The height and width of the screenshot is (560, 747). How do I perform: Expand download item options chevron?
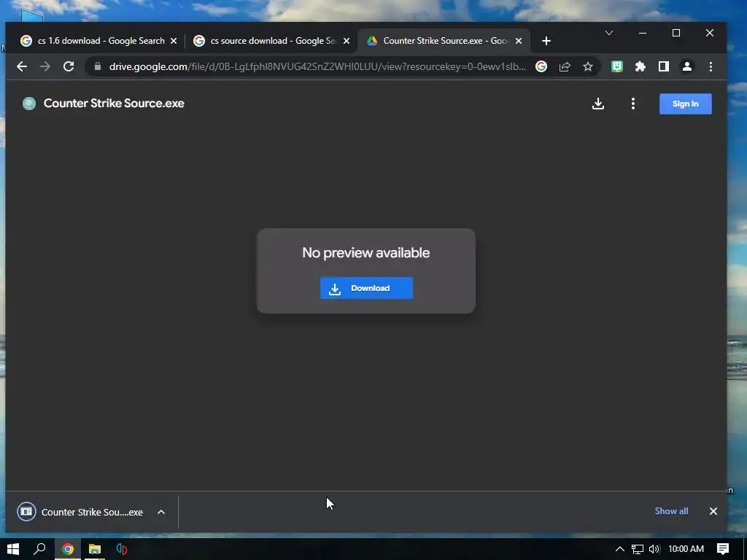161,512
